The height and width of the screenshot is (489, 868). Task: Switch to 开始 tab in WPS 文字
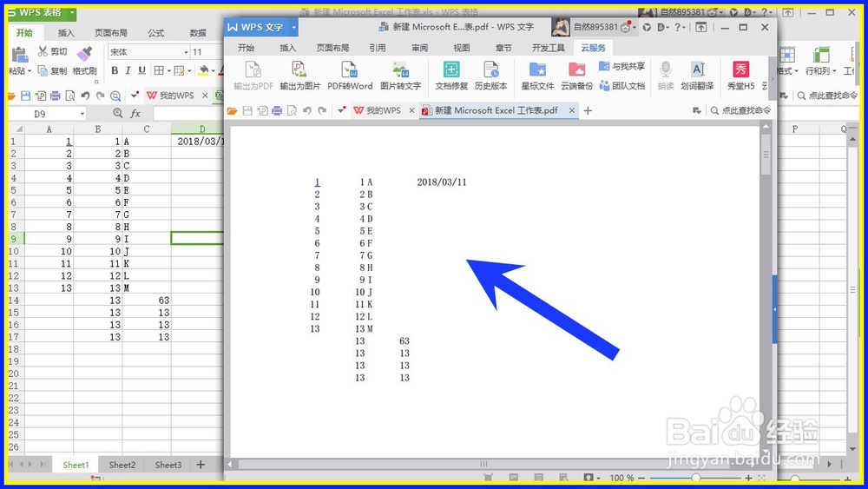246,48
